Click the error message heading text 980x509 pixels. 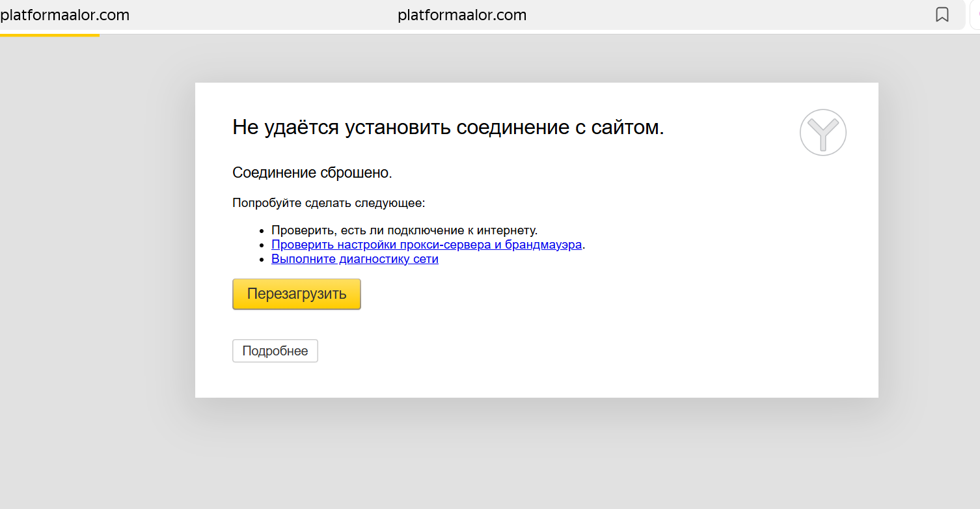pyautogui.click(x=446, y=126)
